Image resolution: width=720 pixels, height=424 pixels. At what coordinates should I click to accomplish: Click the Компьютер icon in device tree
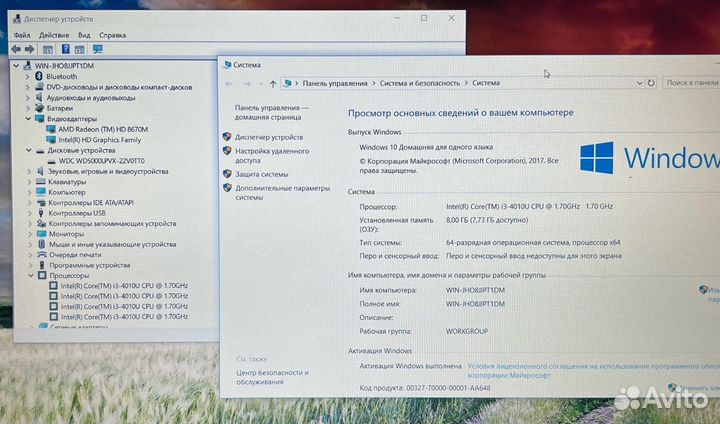tap(40, 192)
